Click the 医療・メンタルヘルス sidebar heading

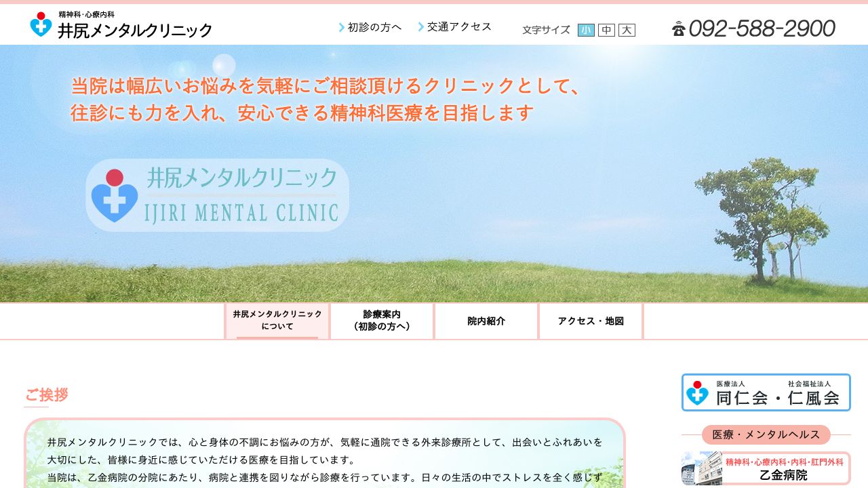(x=765, y=434)
